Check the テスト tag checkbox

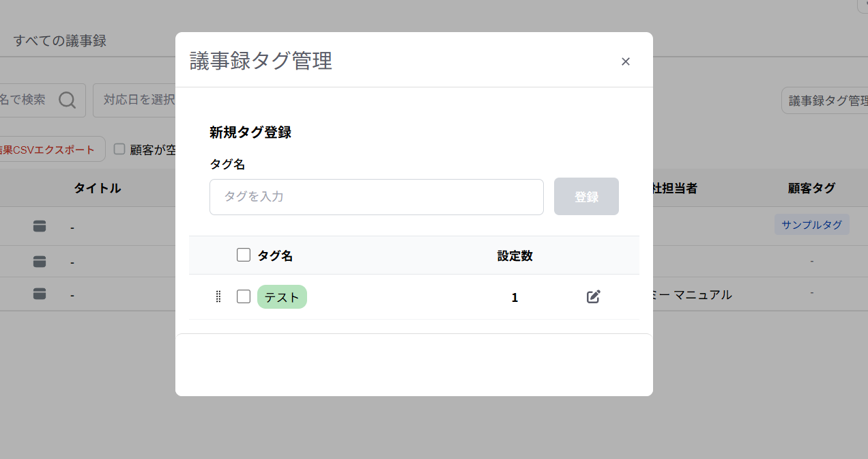pos(244,296)
